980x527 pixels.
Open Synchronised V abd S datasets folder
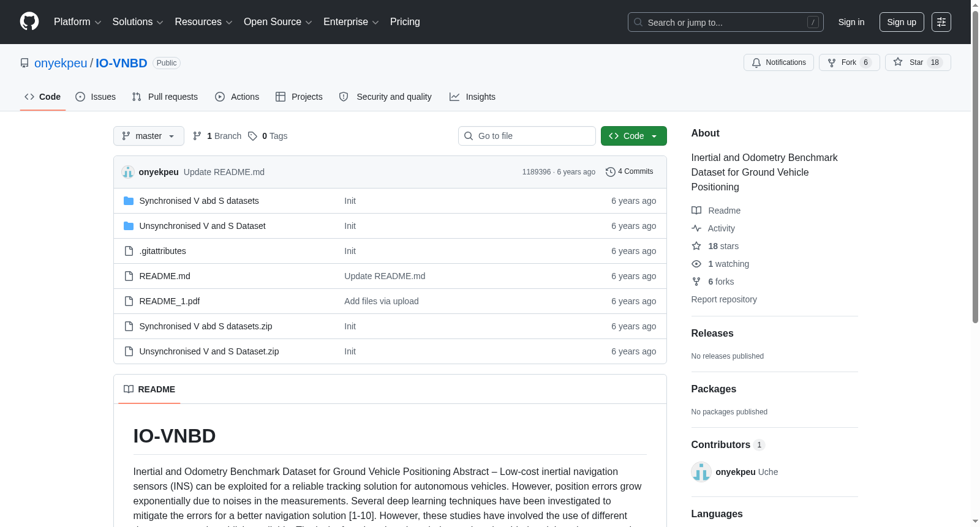[199, 201]
